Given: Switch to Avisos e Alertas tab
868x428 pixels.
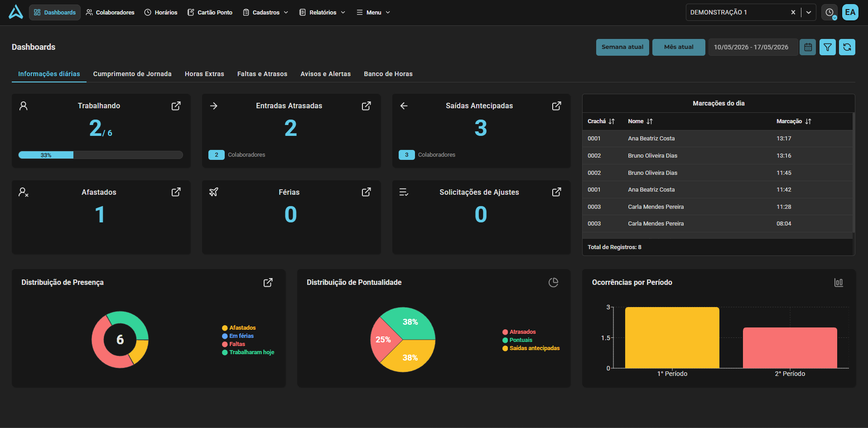Looking at the screenshot, I should (x=326, y=74).
